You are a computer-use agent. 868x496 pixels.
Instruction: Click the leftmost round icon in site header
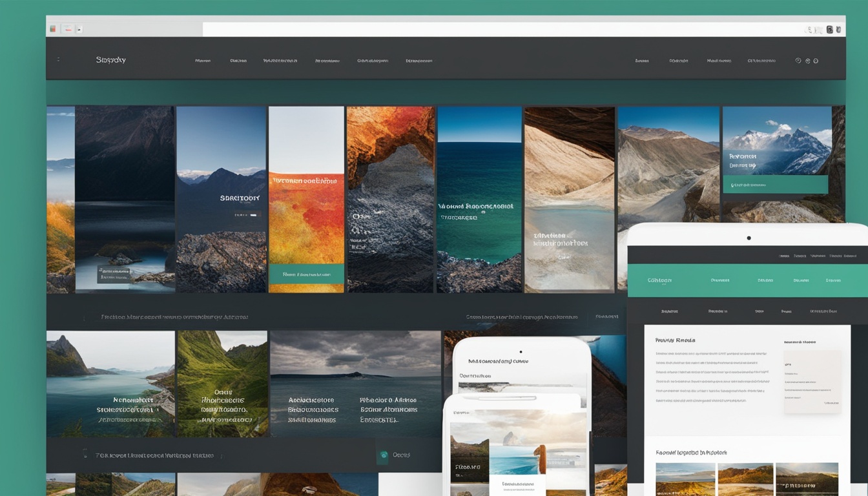click(x=798, y=61)
